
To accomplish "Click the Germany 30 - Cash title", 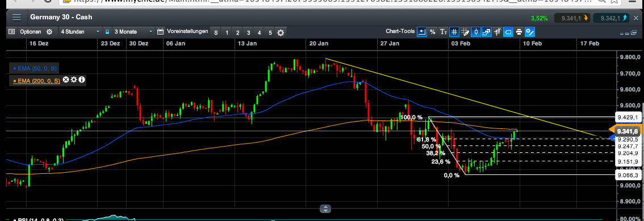I will tap(61, 18).
